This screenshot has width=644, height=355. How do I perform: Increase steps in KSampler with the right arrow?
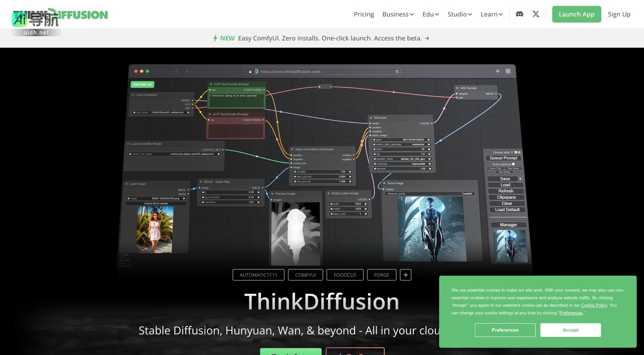click(x=429, y=149)
